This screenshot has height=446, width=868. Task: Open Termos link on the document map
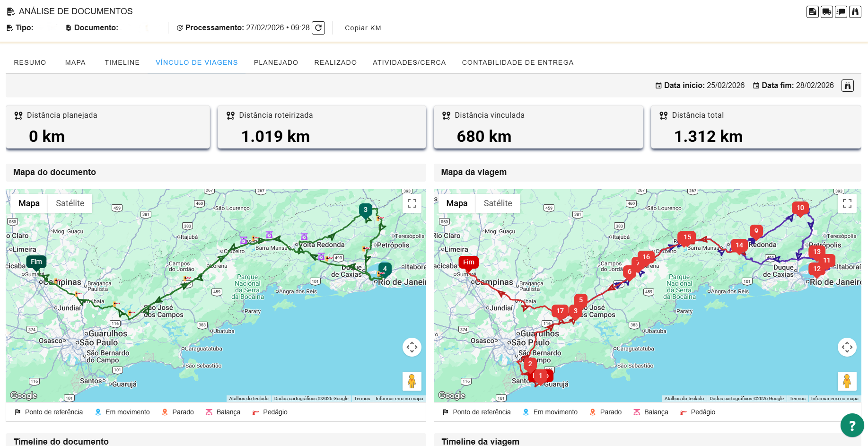(362, 399)
